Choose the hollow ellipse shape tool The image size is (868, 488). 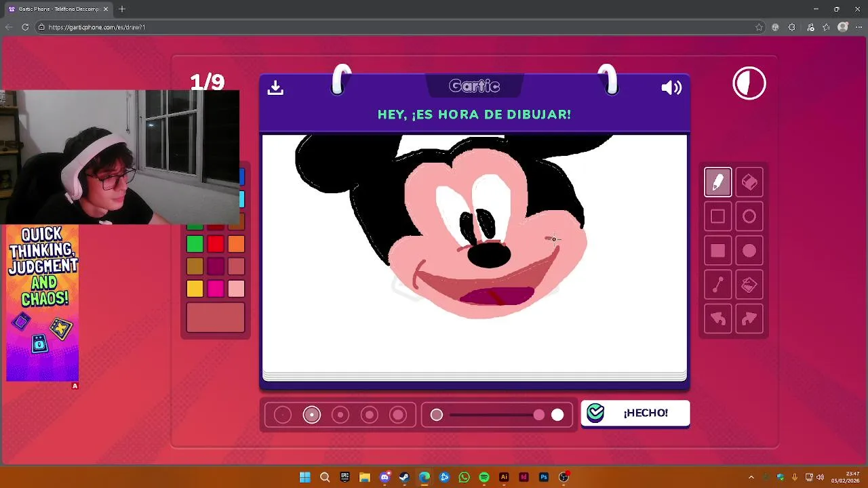pos(749,216)
